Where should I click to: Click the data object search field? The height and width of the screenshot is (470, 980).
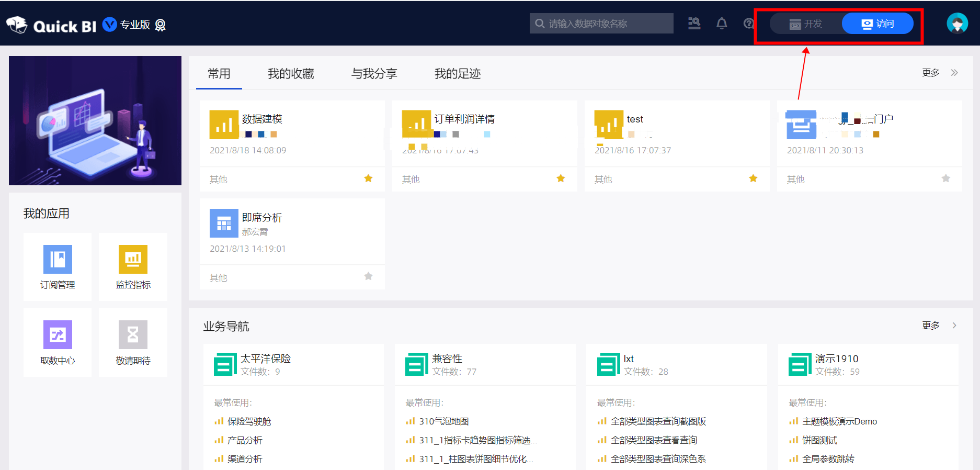[x=601, y=24]
